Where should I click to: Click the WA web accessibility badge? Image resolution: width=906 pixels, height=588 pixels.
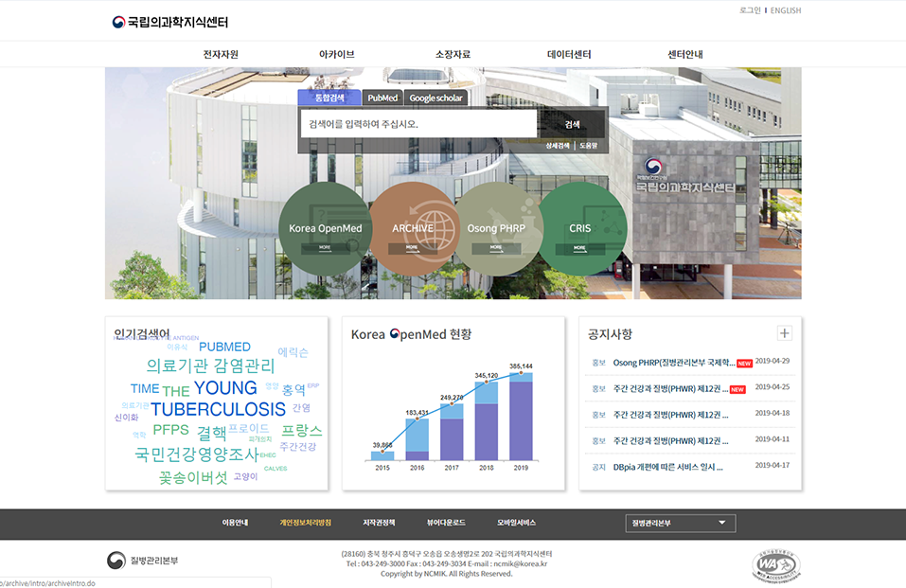pyautogui.click(x=776, y=565)
